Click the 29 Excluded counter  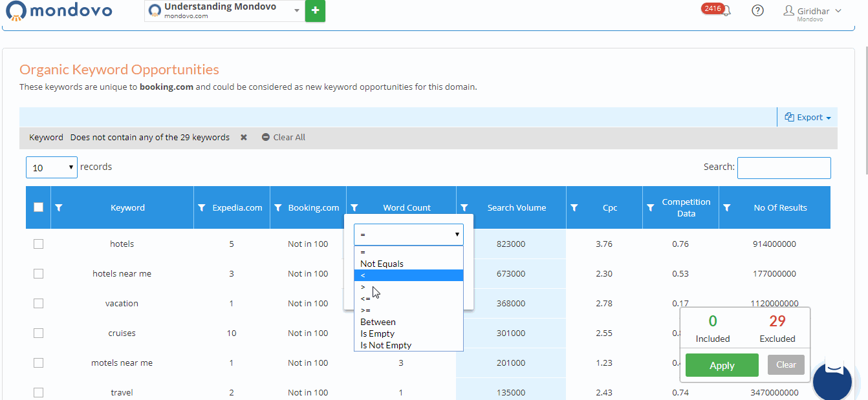(777, 329)
